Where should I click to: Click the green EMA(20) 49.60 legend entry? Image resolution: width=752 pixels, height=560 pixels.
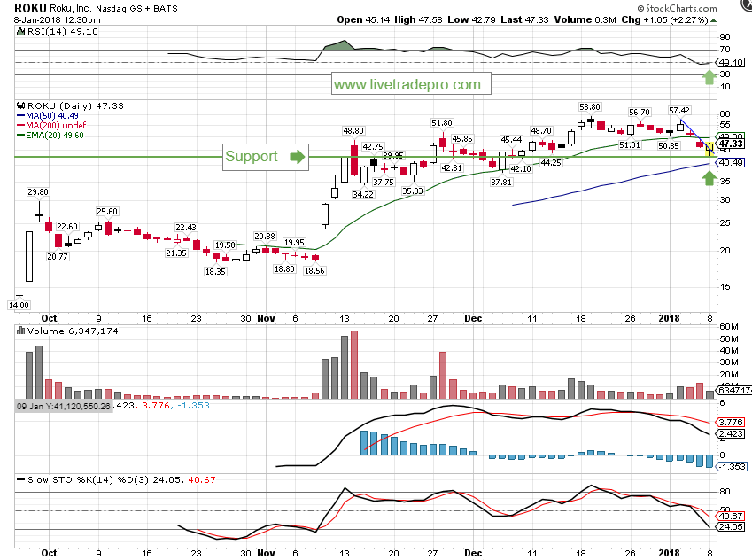(53, 136)
